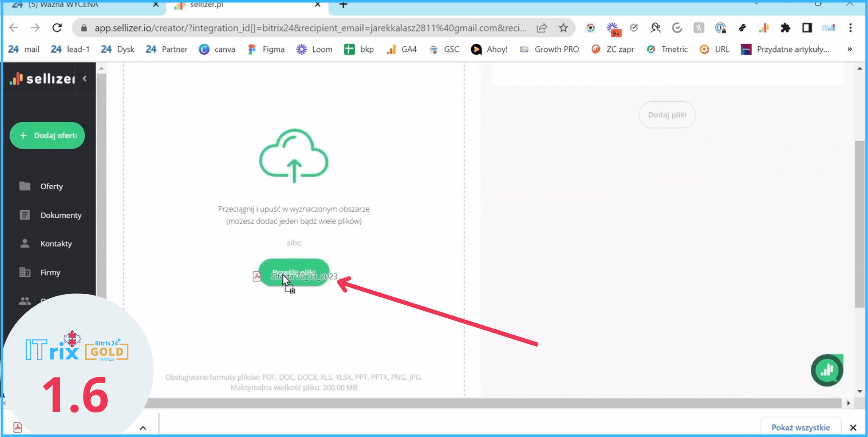Bookmark this page with the star icon
The width and height of the screenshot is (868, 437).
coord(563,28)
